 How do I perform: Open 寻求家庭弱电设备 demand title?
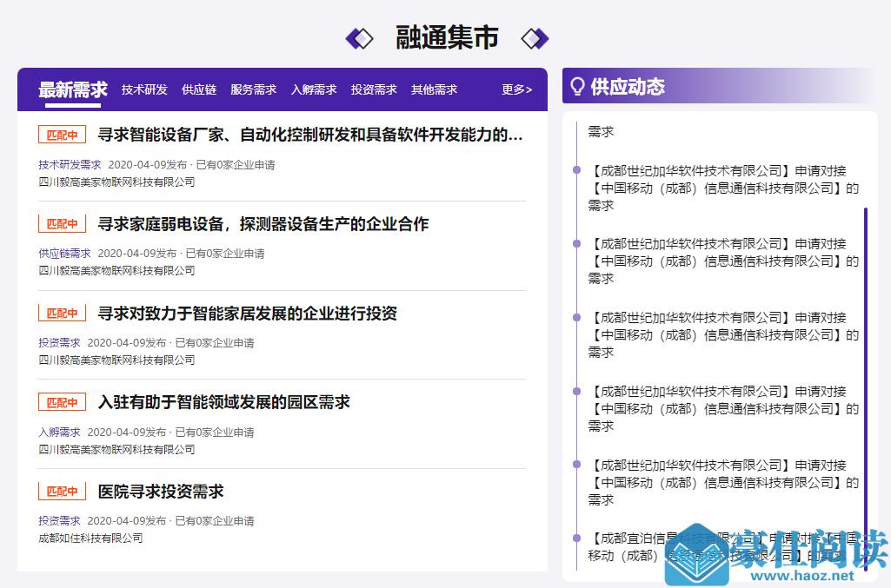(263, 224)
